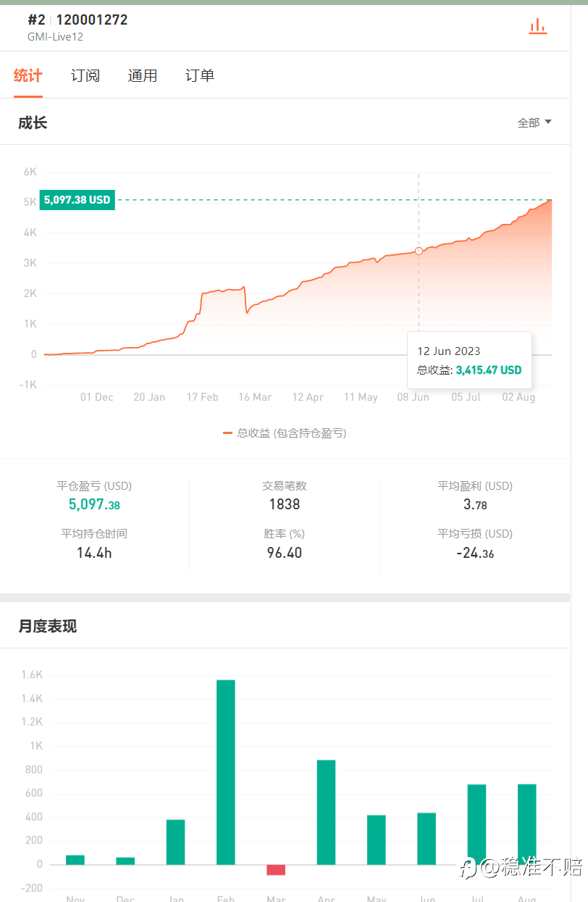The height and width of the screenshot is (902, 588).
Task: Click the orange bar chart icon
Action: tap(537, 28)
